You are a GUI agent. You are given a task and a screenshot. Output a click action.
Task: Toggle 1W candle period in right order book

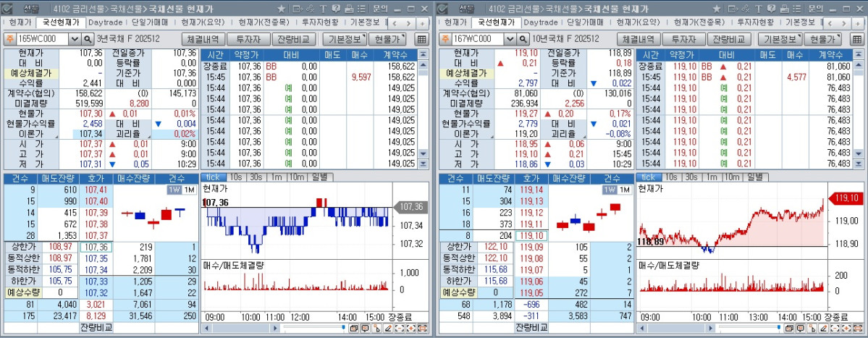point(610,190)
